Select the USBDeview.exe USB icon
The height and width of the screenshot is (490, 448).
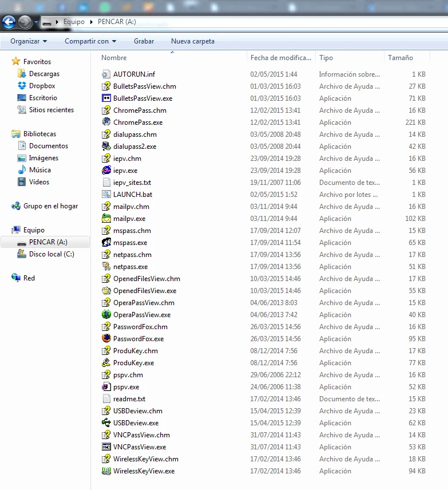(106, 422)
